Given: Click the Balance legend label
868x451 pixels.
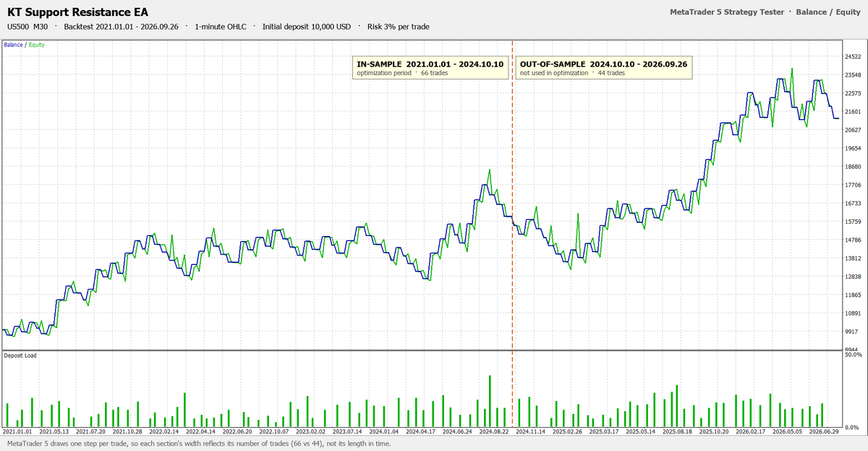Looking at the screenshot, I should tap(13, 45).
